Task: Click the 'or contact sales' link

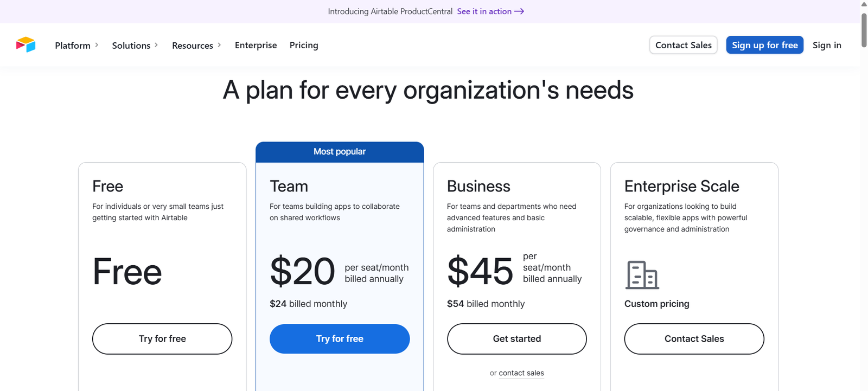Action: [x=521, y=373]
